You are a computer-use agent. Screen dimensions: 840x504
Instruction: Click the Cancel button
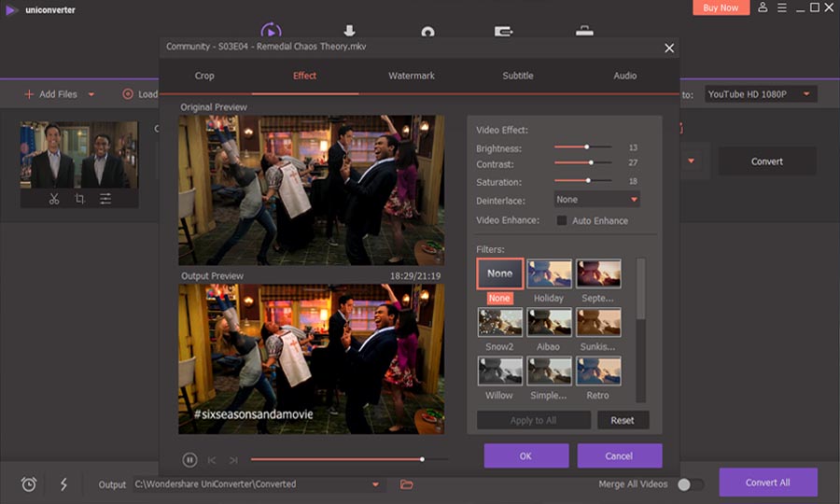click(x=620, y=455)
